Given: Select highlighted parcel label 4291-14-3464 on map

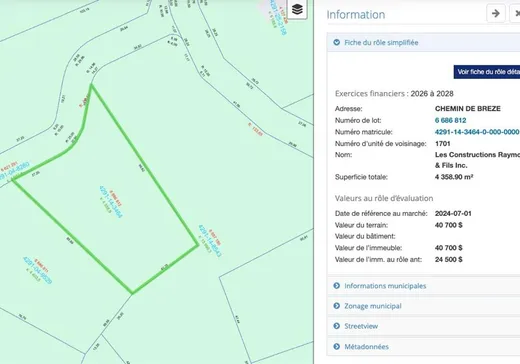Looking at the screenshot, I should (x=111, y=202).
